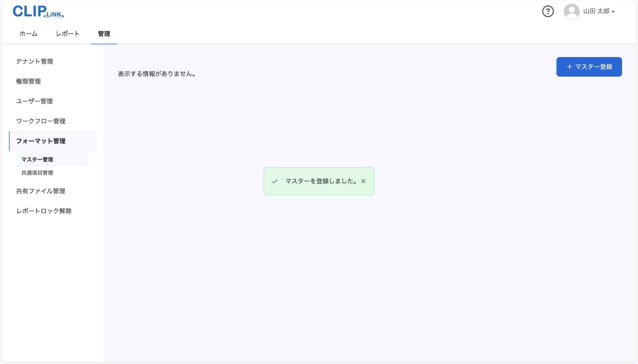The image size is (638, 364).
Task: Select ユーザー管理 in the sidebar
Action: click(34, 101)
